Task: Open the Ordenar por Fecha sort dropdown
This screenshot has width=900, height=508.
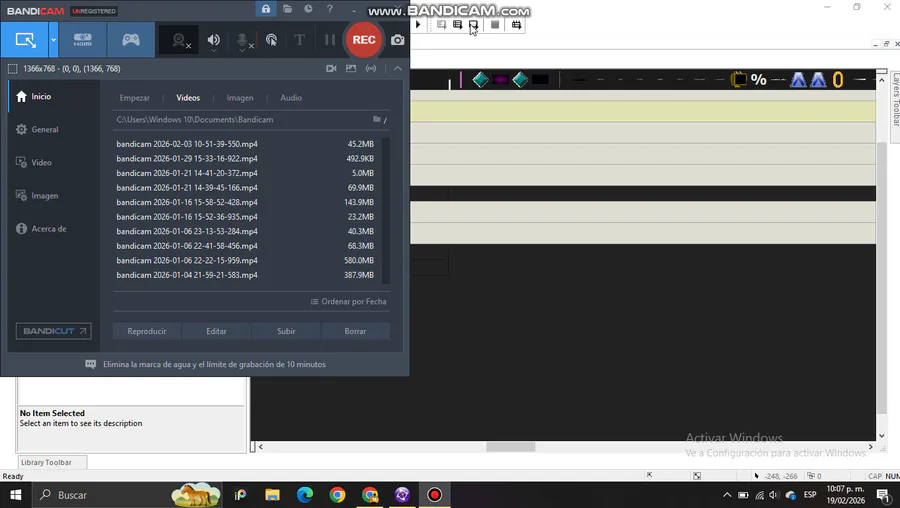Action: coord(348,301)
